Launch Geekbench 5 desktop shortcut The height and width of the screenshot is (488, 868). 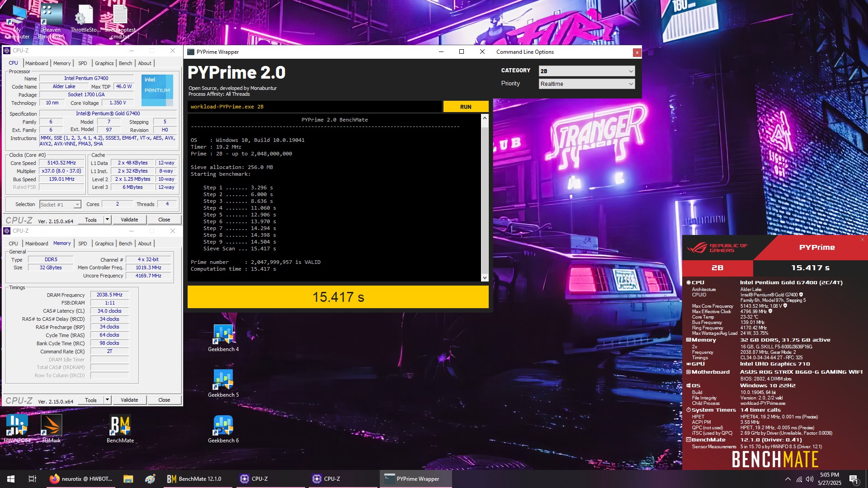[223, 384]
